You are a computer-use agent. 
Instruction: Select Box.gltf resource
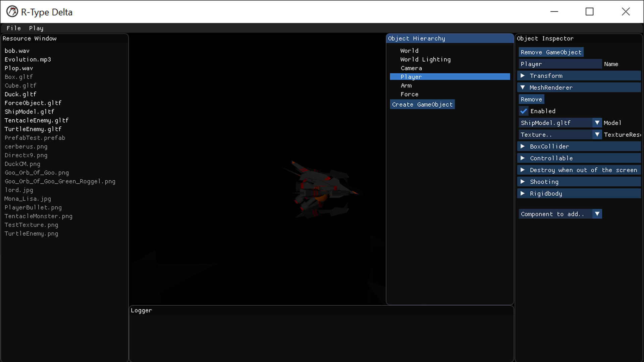point(19,77)
